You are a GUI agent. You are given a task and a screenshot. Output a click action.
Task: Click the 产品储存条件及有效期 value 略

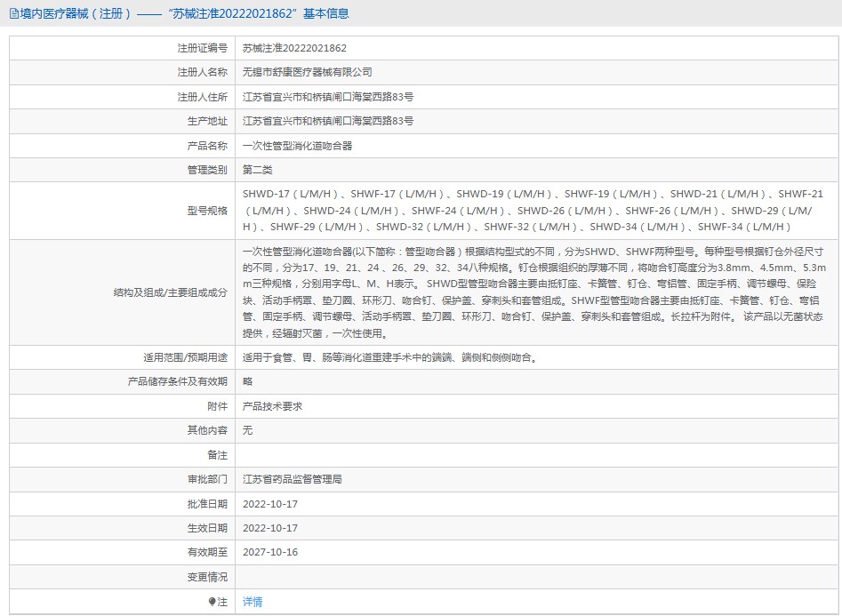tap(248, 381)
